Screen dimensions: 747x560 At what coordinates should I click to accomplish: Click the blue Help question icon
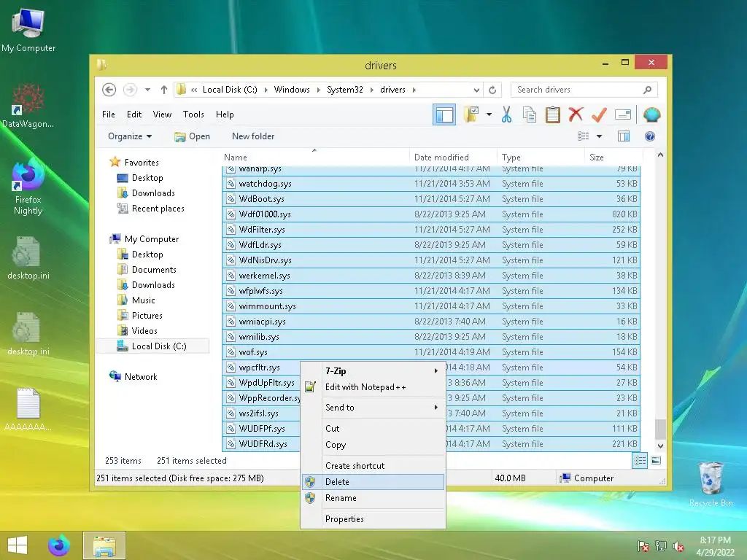650,136
